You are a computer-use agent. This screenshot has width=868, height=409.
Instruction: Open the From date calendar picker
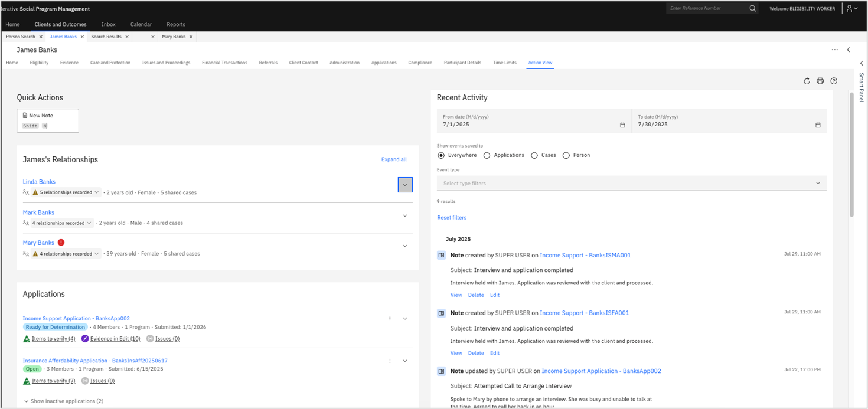point(622,125)
